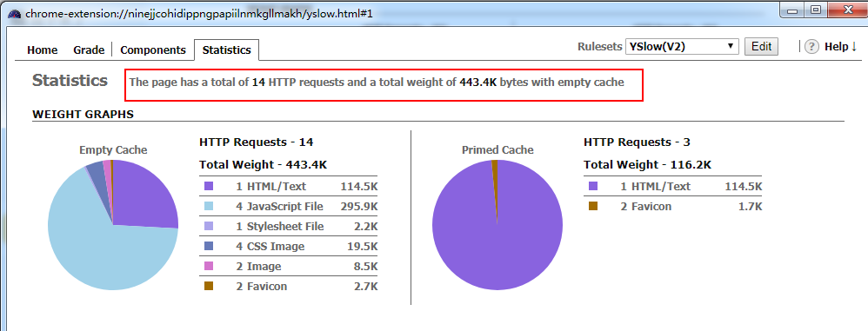Click 'Total Weight - 443.4K' text
868x331 pixels.
coord(264,165)
